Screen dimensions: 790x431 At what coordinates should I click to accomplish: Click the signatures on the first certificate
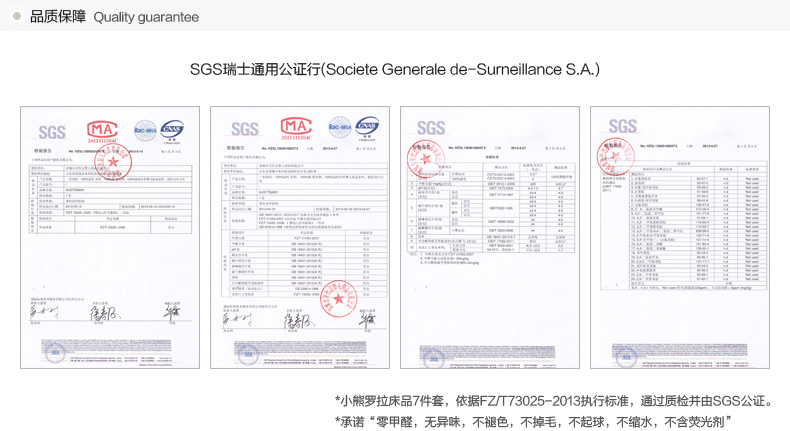[104, 314]
